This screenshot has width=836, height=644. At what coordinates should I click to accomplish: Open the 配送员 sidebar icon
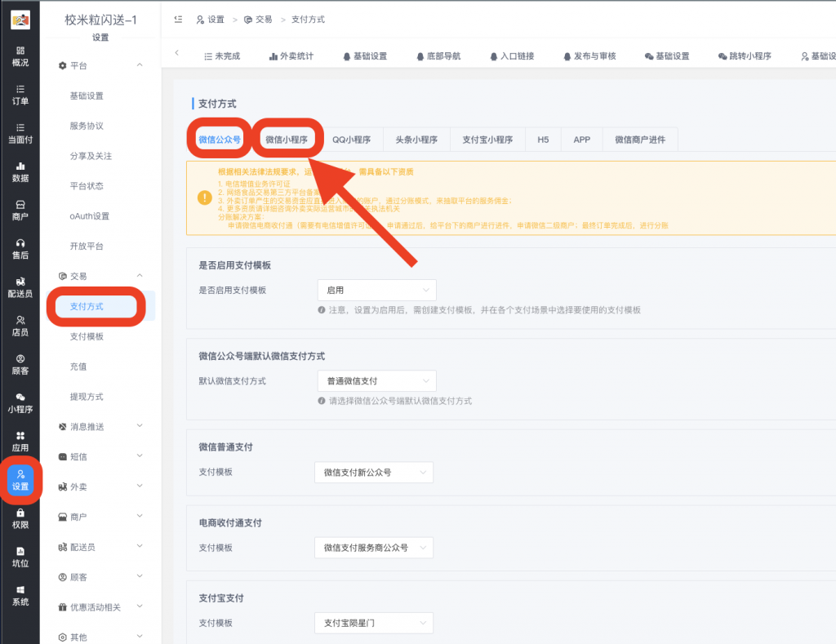coord(20,286)
